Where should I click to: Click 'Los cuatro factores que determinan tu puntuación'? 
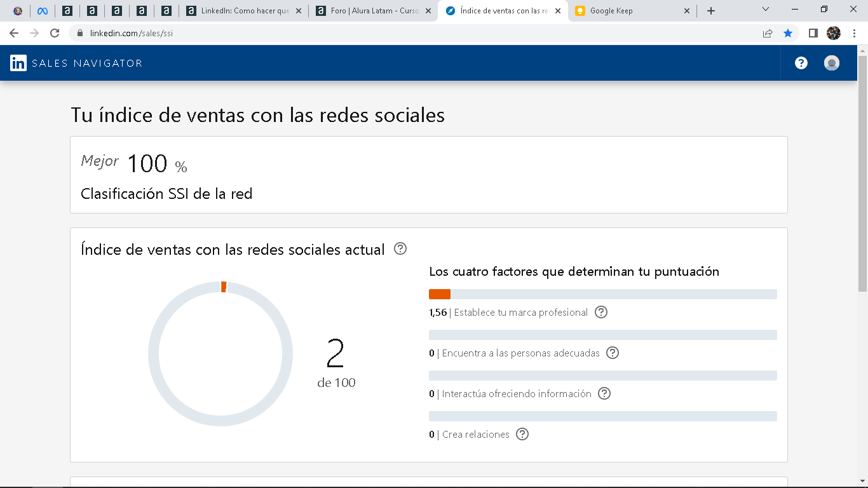tap(574, 272)
